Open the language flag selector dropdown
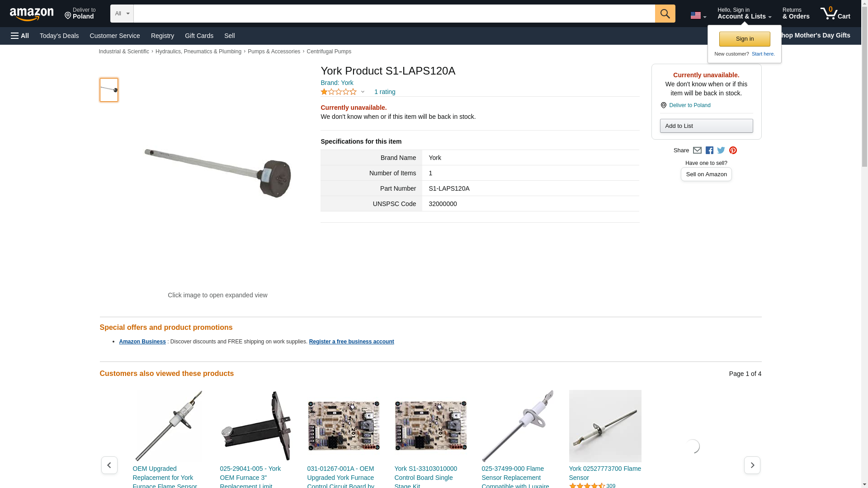This screenshot has height=488, width=868. coord(698,15)
